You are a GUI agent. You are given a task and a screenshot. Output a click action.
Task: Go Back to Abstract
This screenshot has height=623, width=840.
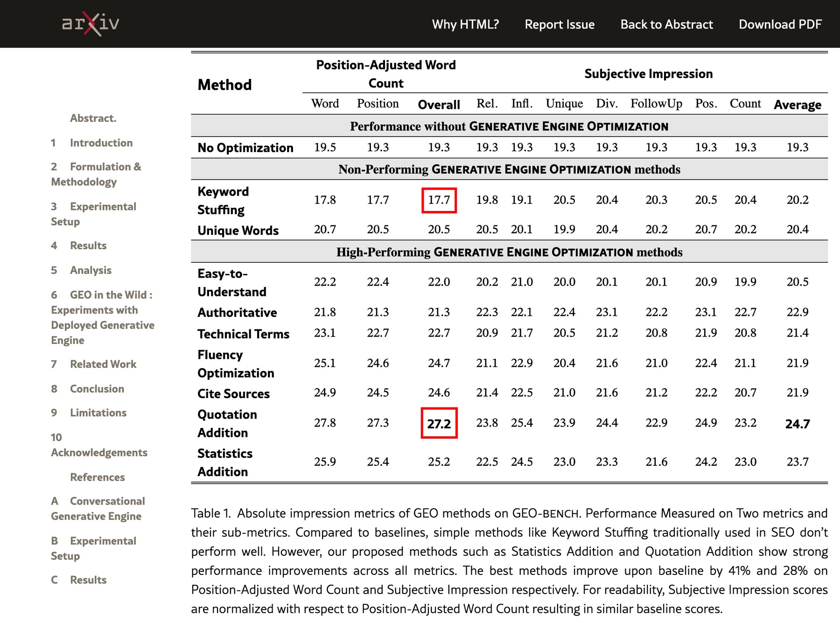click(x=666, y=24)
